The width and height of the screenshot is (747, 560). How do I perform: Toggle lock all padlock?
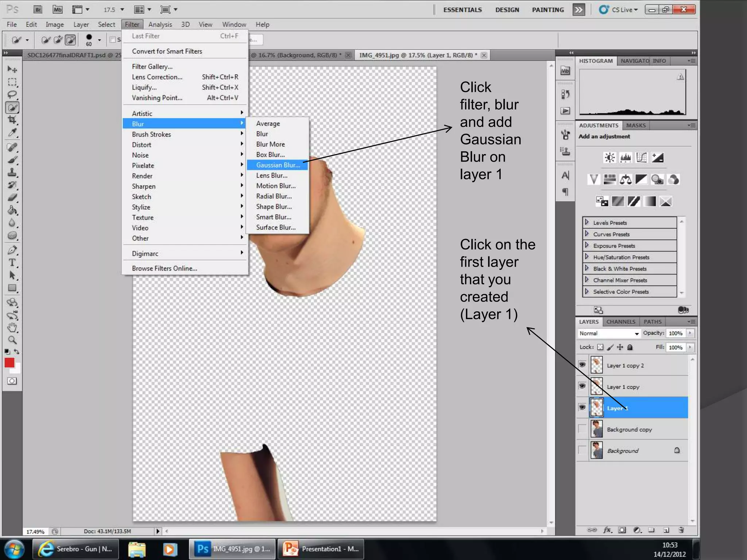[630, 347]
